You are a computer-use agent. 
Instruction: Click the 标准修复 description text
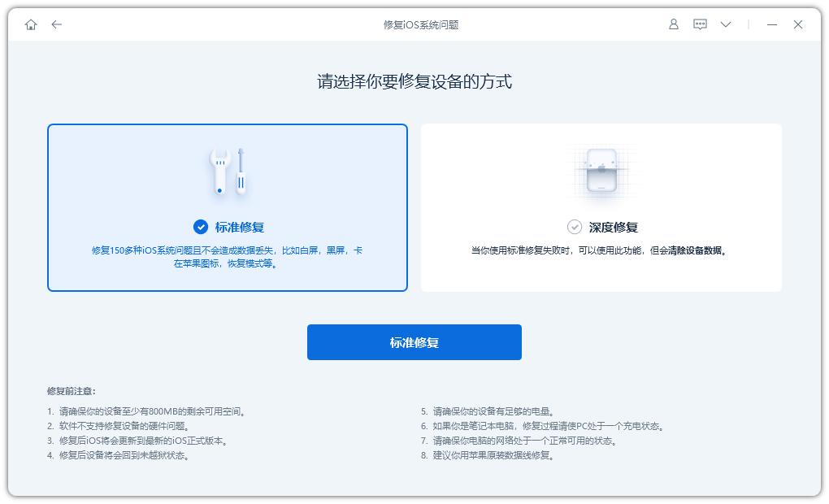tap(228, 256)
